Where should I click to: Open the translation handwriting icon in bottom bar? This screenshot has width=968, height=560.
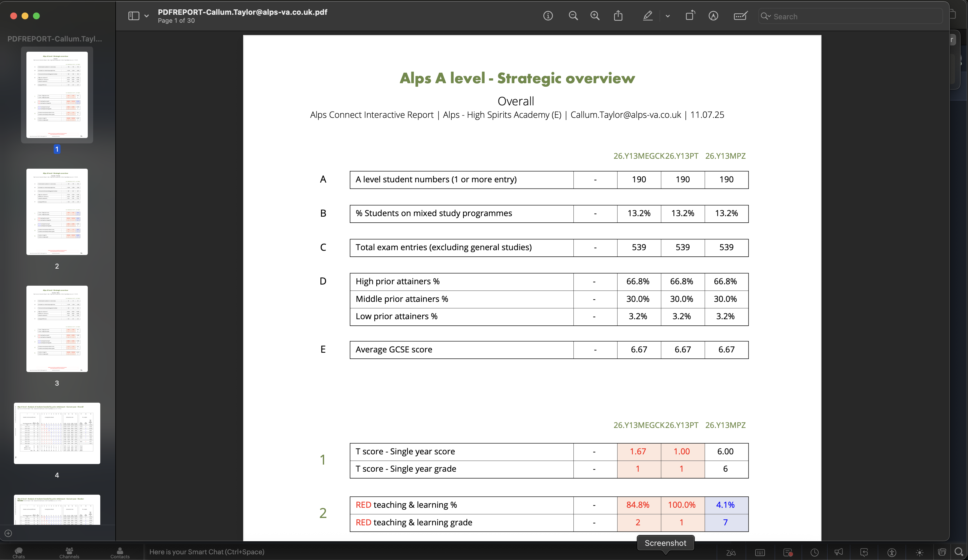coord(731,552)
